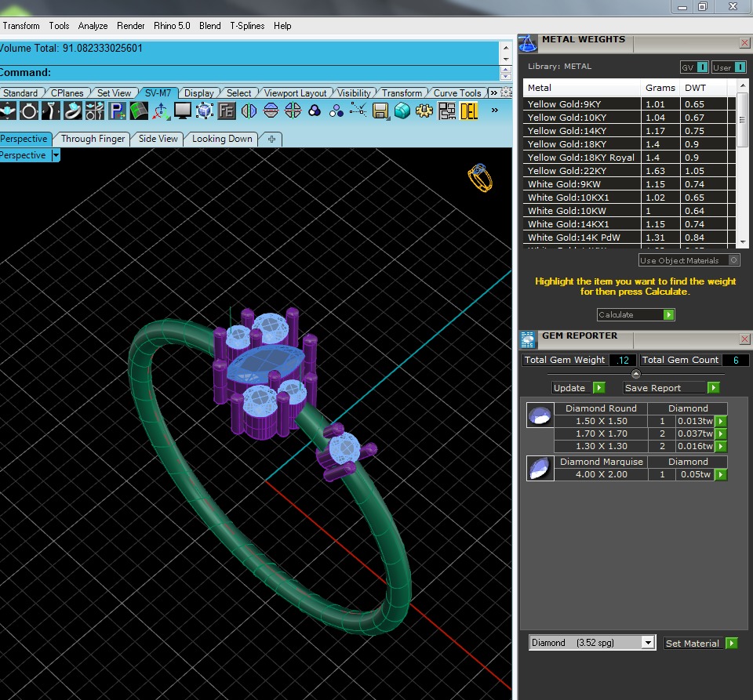Expand the 4.00 X 2.00 marquise row arrow
Image resolution: width=753 pixels, height=700 pixels.
click(720, 474)
